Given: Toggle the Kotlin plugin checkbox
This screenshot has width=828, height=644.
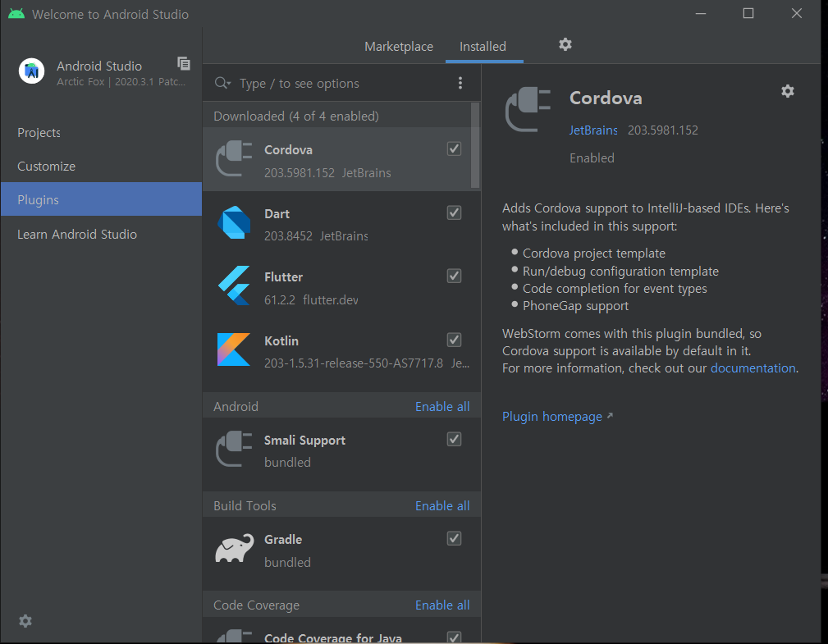Looking at the screenshot, I should tap(454, 340).
